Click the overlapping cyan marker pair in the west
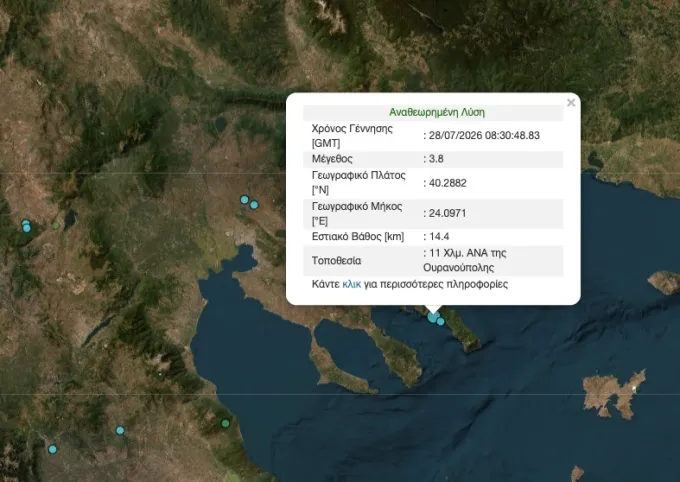This screenshot has width=680, height=482. (26, 226)
